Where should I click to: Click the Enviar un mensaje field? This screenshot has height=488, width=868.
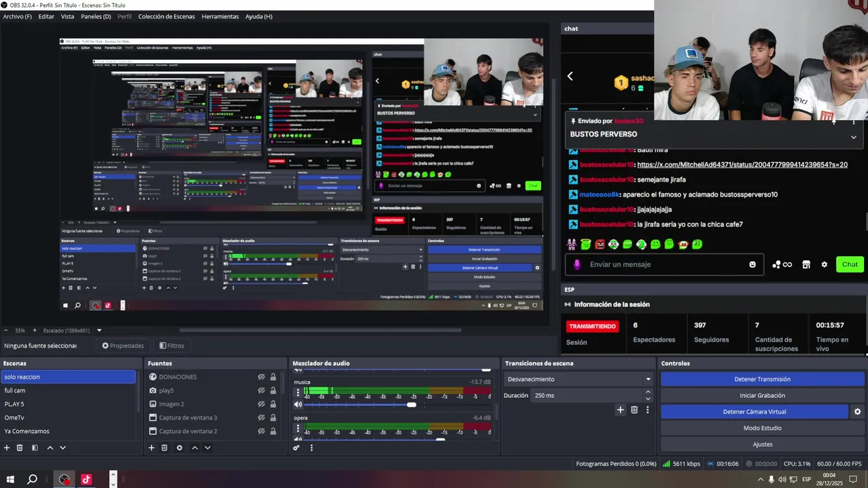coord(666,264)
